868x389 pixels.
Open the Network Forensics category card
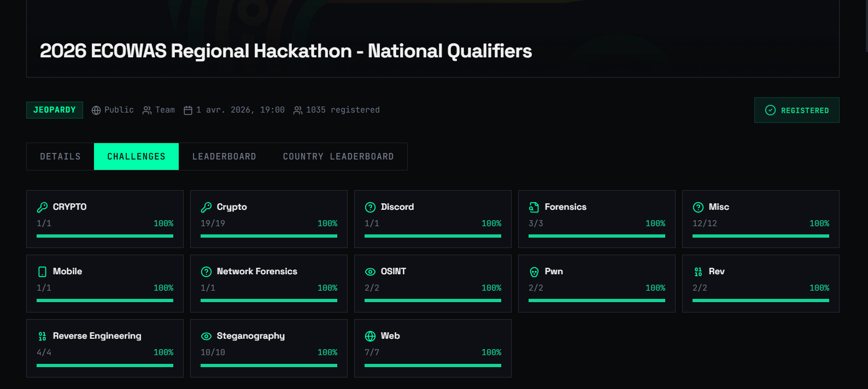click(269, 284)
